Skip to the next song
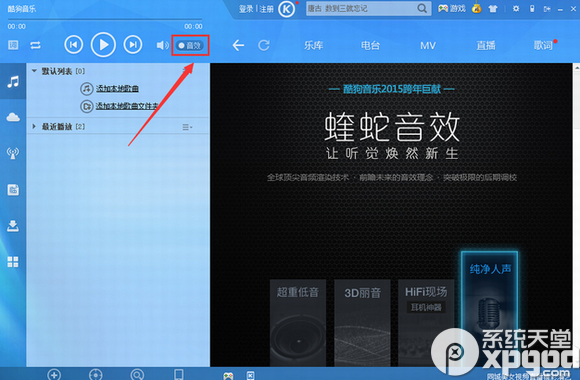This screenshot has width=580, height=380. pyautogui.click(x=133, y=45)
